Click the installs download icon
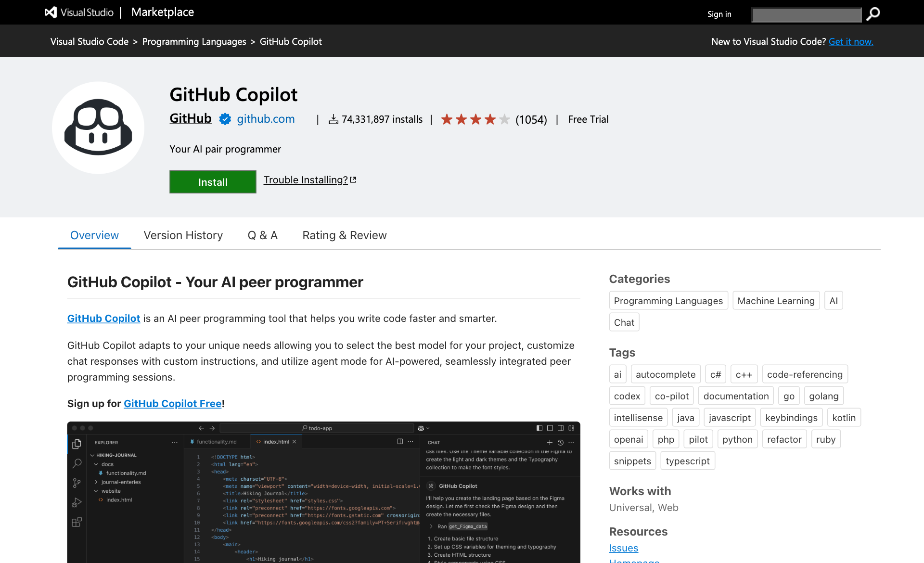 coord(334,119)
